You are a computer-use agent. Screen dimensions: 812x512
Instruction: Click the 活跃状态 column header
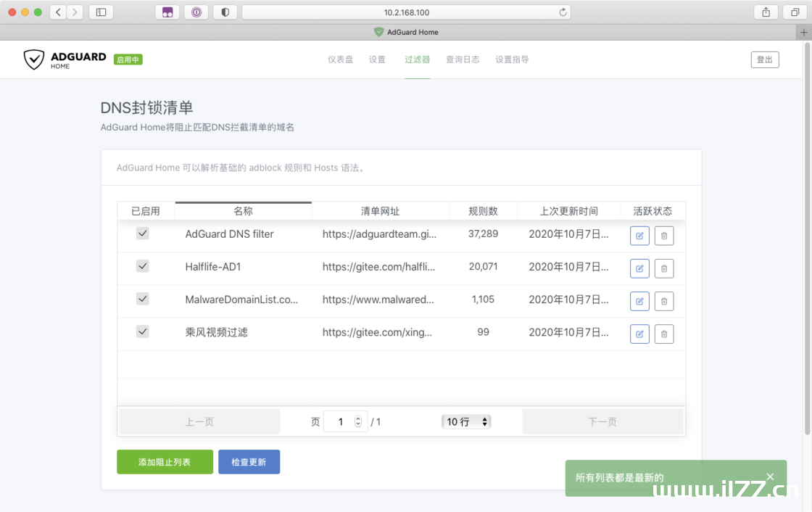(x=652, y=211)
